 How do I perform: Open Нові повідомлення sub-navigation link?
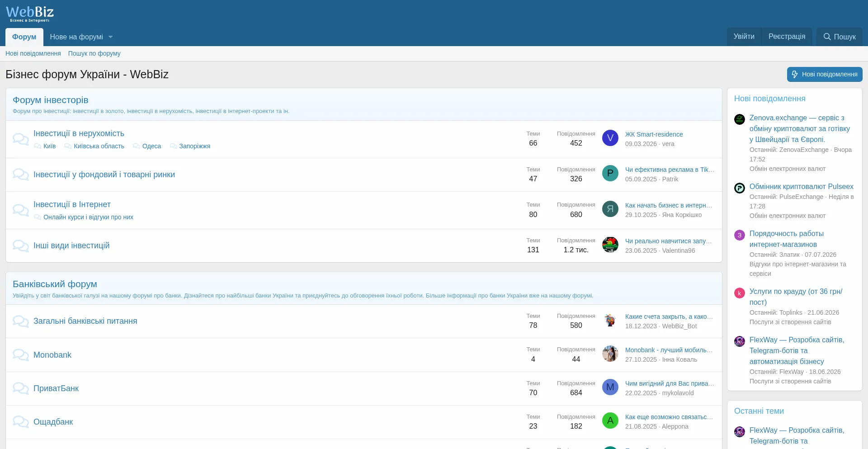coord(33,53)
